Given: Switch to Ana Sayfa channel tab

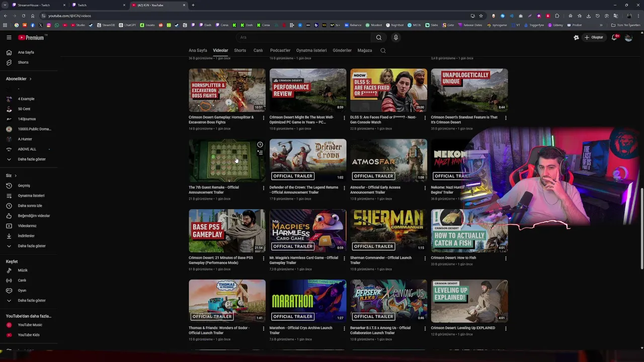Looking at the screenshot, I should click(198, 50).
